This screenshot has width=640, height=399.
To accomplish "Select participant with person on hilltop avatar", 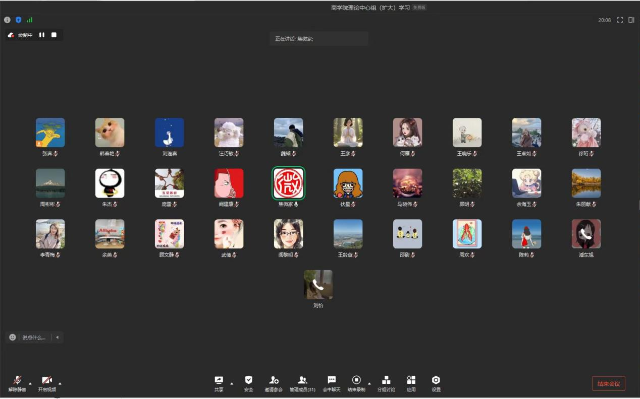I will (289, 133).
